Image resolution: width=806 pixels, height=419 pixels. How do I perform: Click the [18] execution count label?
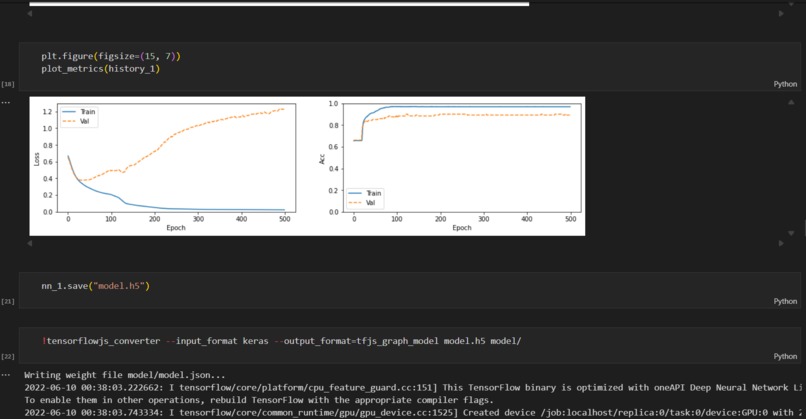(x=8, y=84)
